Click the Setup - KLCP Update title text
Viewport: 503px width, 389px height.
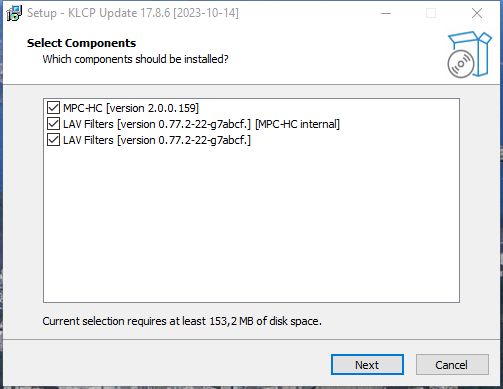coord(133,13)
